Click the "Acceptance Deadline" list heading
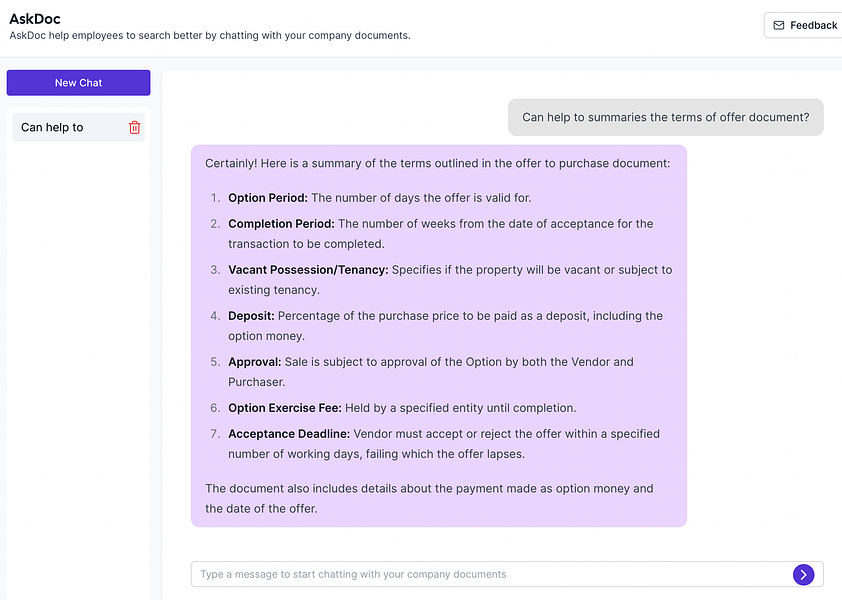Screen dimensions: 842x600 click(288, 434)
